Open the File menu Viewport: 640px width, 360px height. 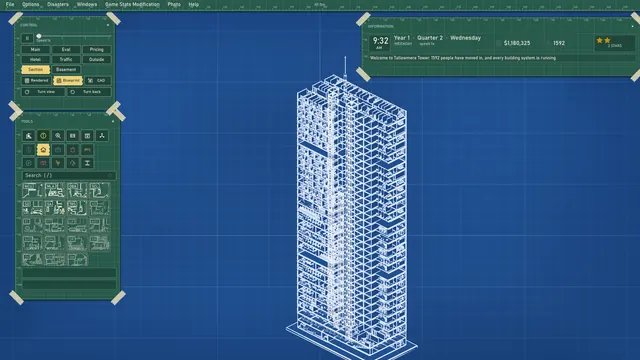pos(10,4)
